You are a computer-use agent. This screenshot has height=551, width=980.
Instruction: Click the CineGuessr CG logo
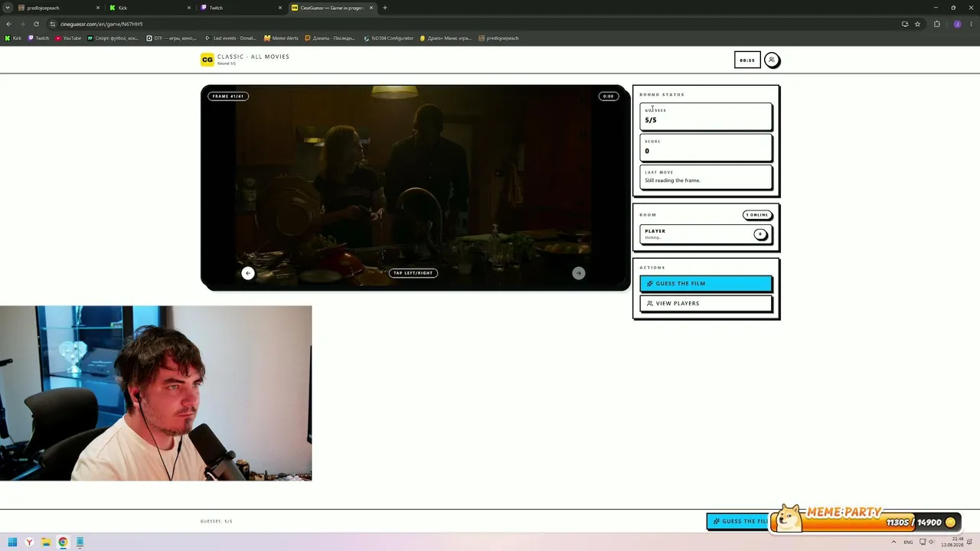[x=207, y=60]
